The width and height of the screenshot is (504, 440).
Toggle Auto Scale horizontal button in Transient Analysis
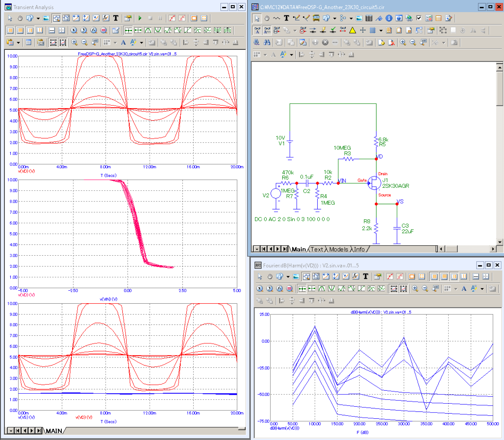[53, 42]
